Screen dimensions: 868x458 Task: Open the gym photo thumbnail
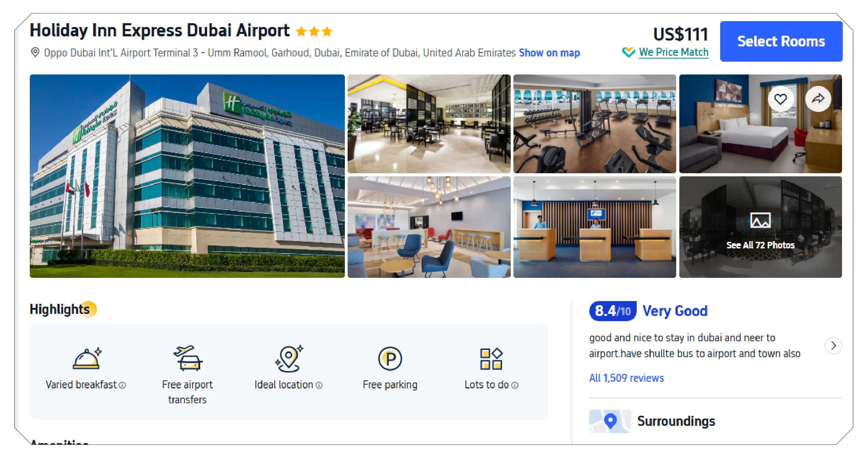[x=594, y=124]
